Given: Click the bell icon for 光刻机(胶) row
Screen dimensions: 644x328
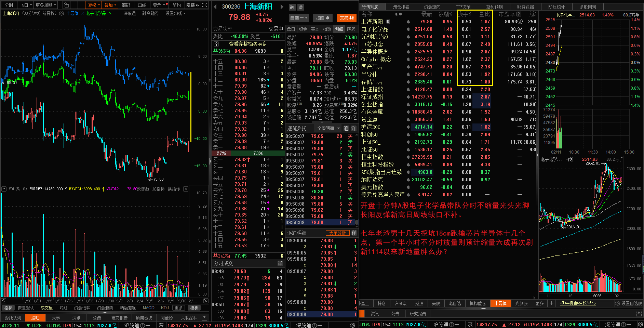Looking at the screenshot, I should tap(408, 37).
